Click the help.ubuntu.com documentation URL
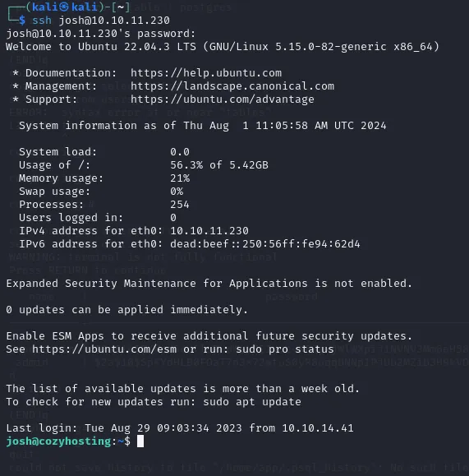Image resolution: width=469 pixels, height=476 pixels. [206, 73]
